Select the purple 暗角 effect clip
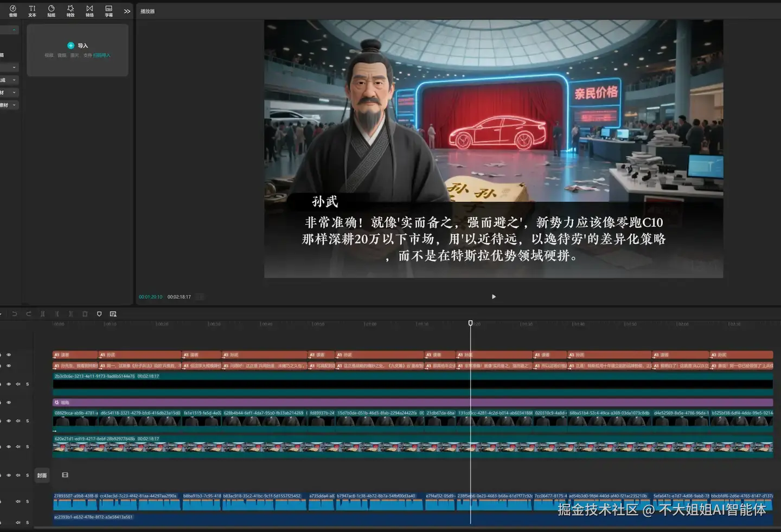Screen dimensions: 781x532 413,402
